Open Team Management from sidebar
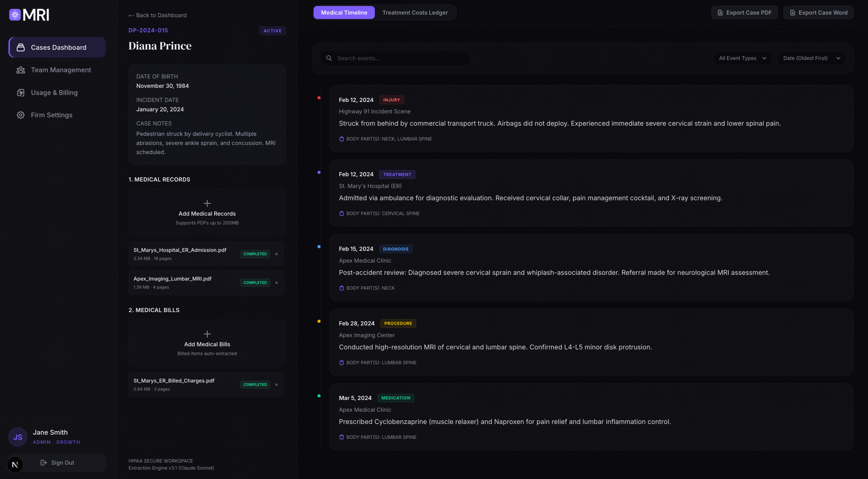Screen dimensions: 868x479 coord(57,70)
